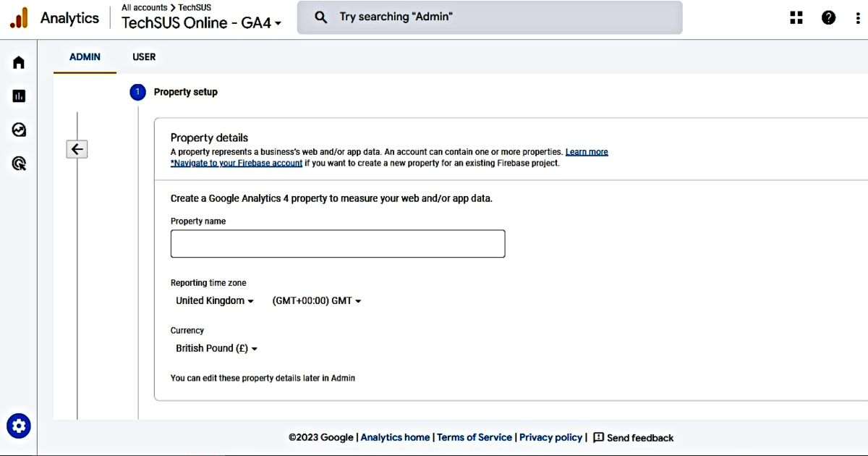Click the Currency label
The image size is (868, 456).
point(187,330)
